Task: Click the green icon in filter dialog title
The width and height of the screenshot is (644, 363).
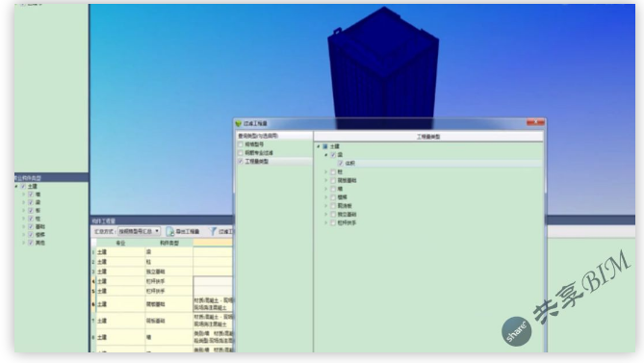Action: [239, 123]
